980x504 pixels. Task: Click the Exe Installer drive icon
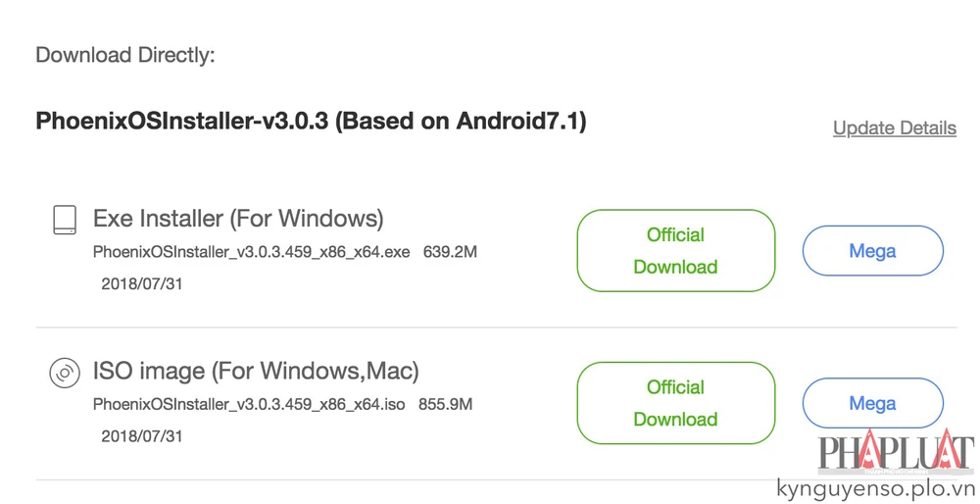[x=65, y=220]
